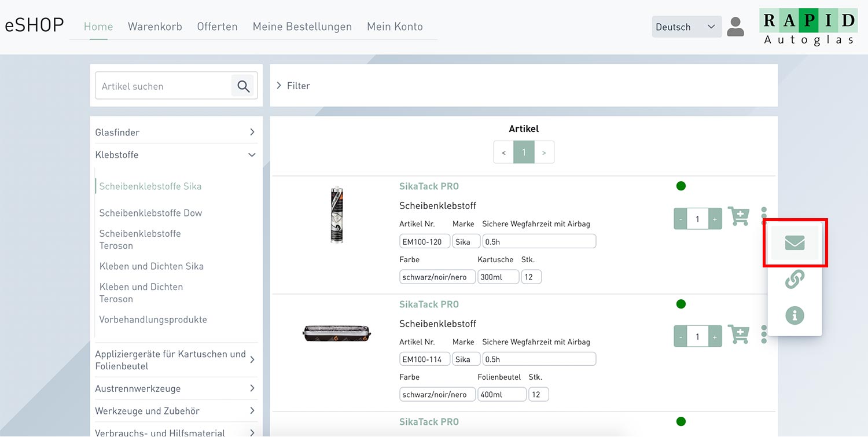The image size is (868, 437).
Task: Click the envelope email icon in popup
Action: pyautogui.click(x=795, y=243)
